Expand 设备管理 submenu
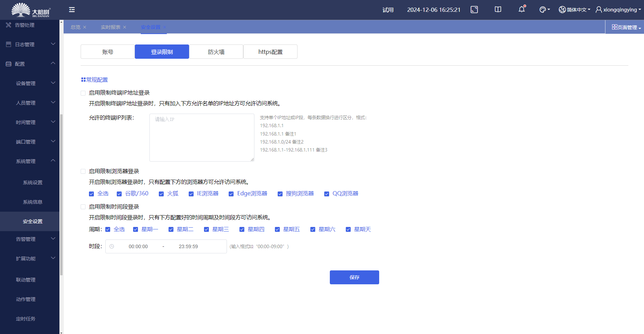The width and height of the screenshot is (644, 334). pos(53,83)
